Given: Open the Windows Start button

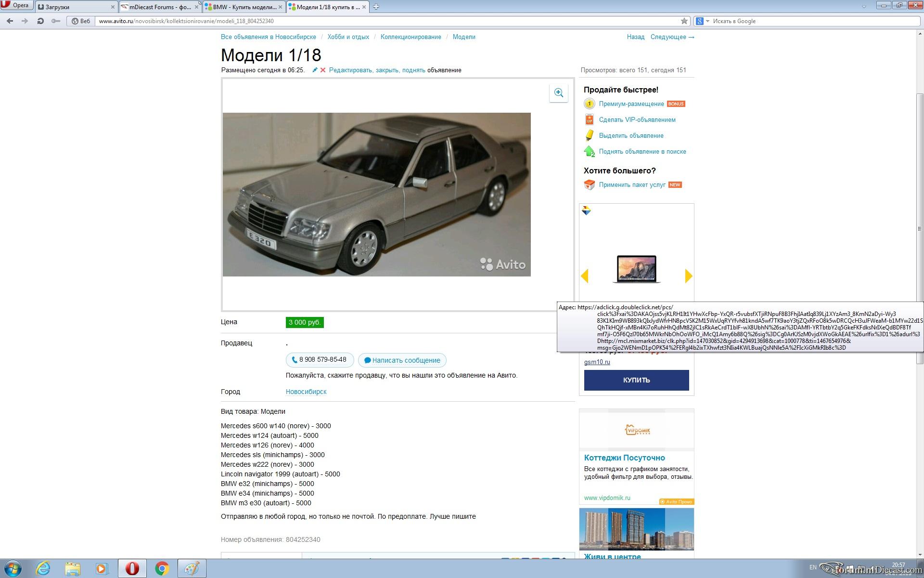Looking at the screenshot, I should (x=12, y=568).
